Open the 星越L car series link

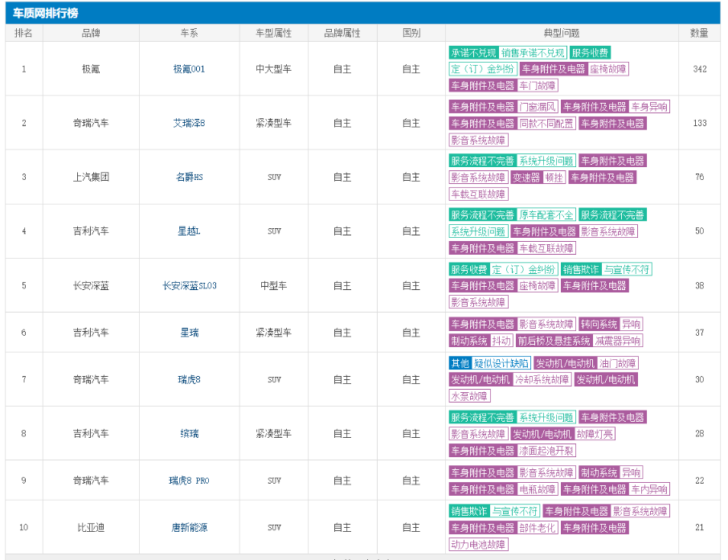[x=189, y=231]
